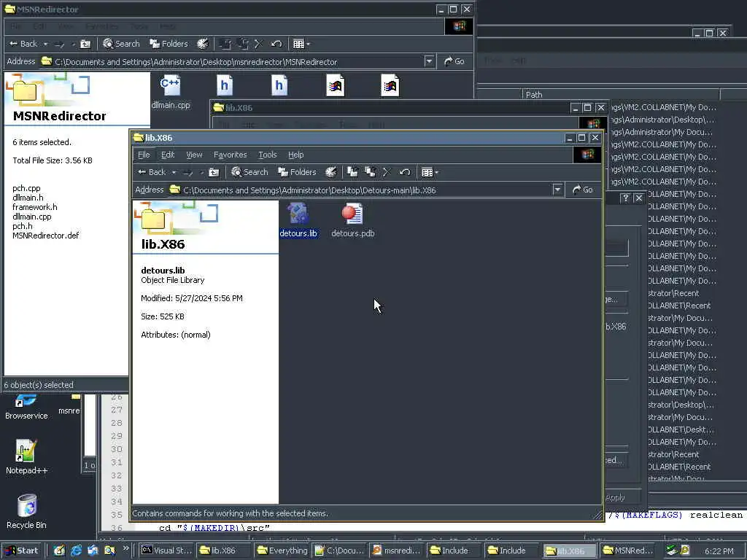The image size is (747, 560).
Task: Click Search in MSNRedirector window toolbar
Action: pyautogui.click(x=122, y=44)
